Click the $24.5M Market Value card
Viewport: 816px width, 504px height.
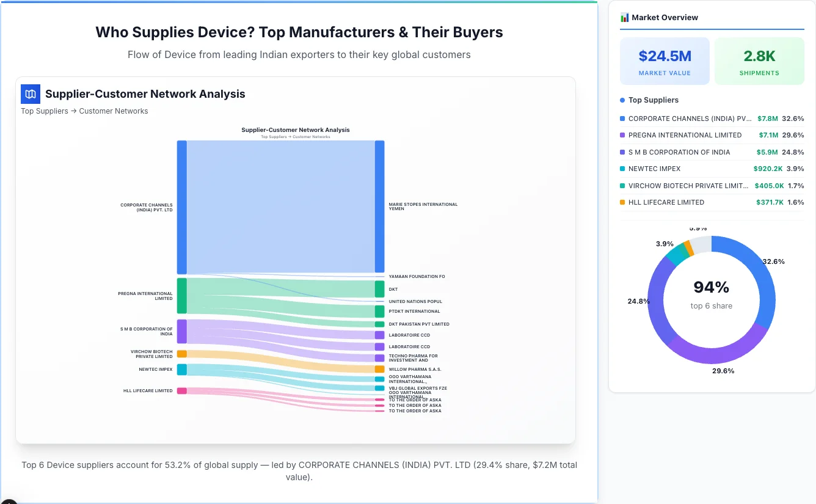click(665, 60)
